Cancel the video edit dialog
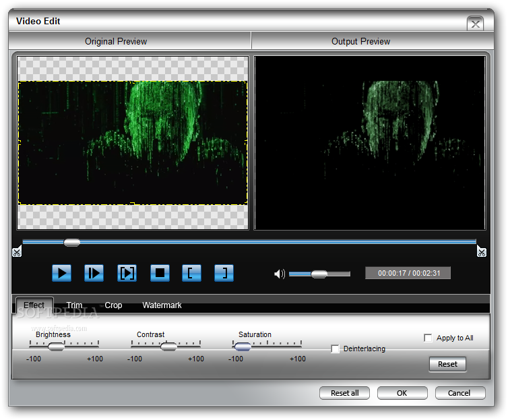 tap(459, 393)
